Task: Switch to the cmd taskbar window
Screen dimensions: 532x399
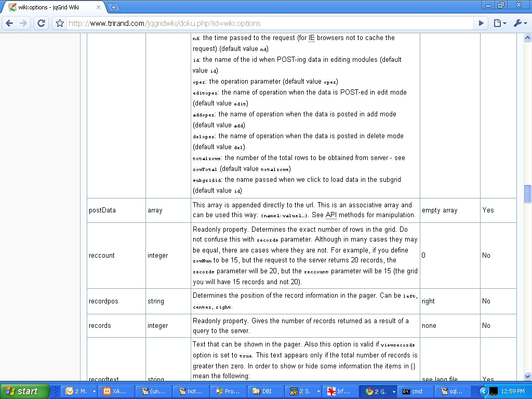Action: click(416, 391)
